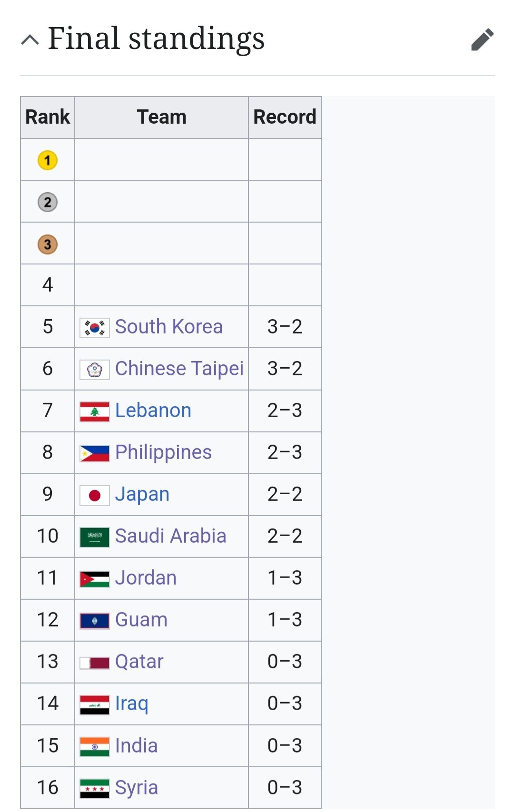
Task: Click the India flag icon
Action: [x=95, y=746]
